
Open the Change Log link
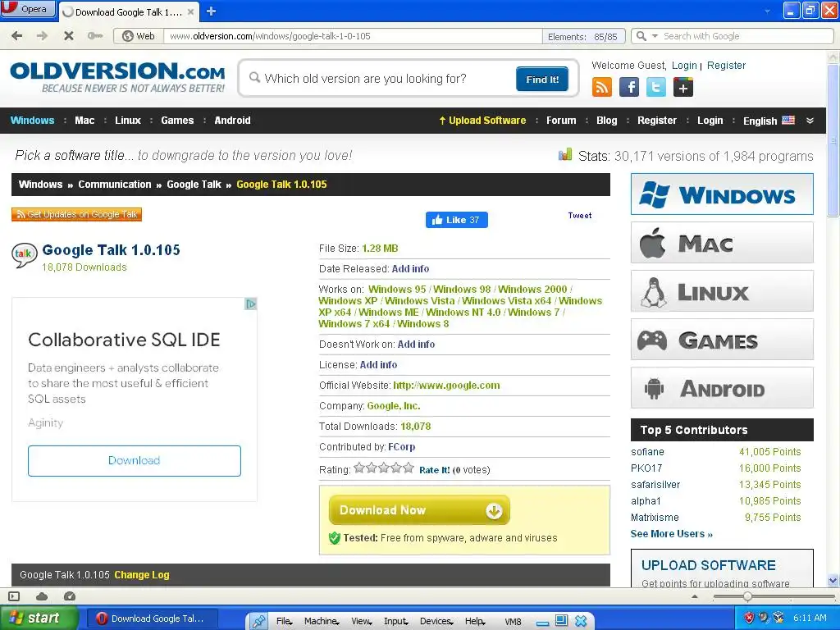click(x=141, y=575)
